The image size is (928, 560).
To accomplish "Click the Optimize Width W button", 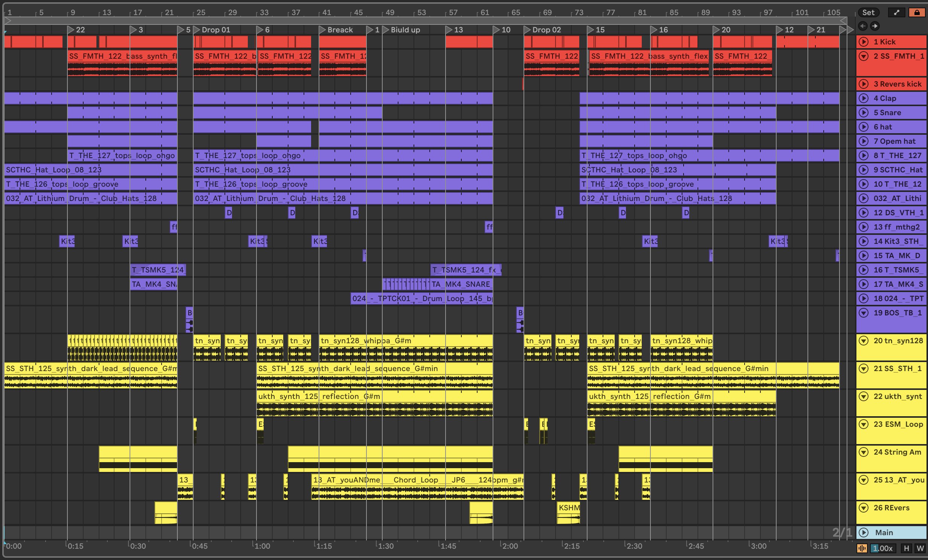I will [920, 548].
